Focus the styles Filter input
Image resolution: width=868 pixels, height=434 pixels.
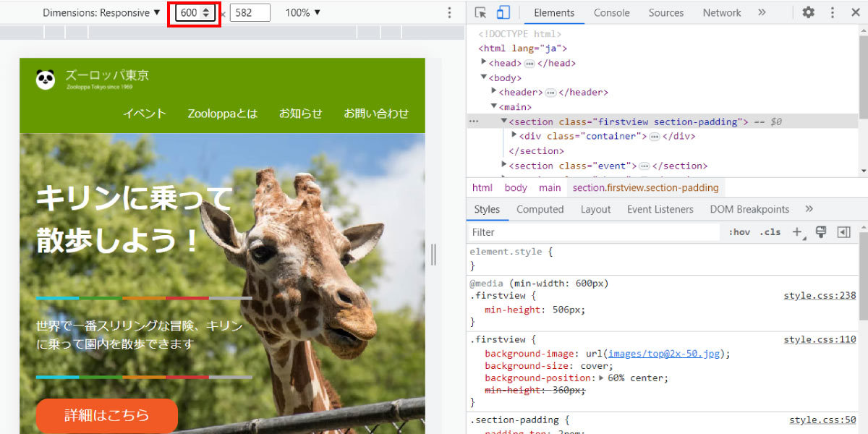[593, 232]
